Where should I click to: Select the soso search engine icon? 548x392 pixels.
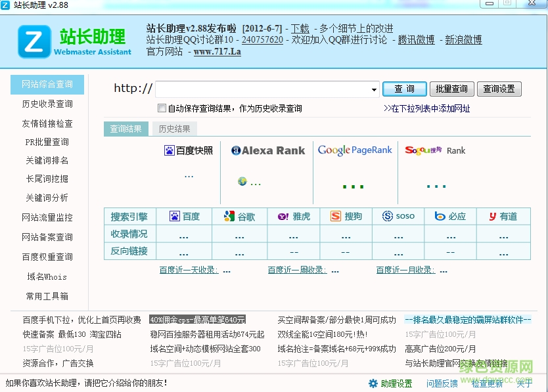tap(389, 216)
